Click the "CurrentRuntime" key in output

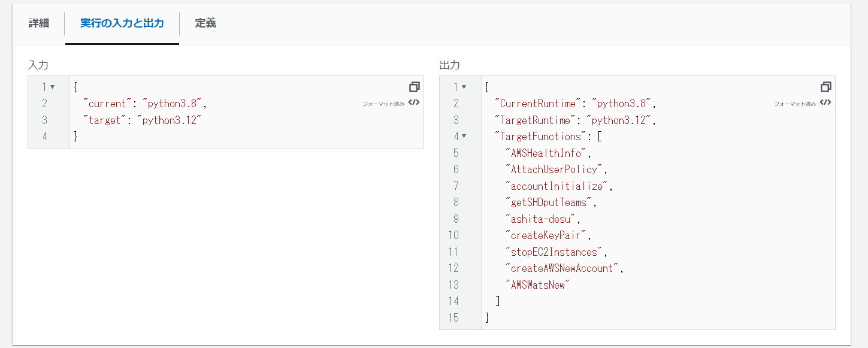(x=538, y=104)
